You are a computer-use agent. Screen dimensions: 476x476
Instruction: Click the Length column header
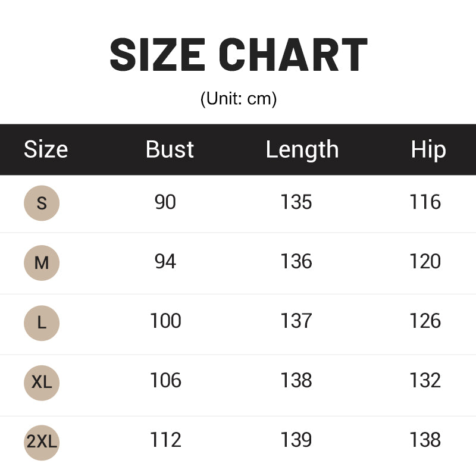(302, 149)
